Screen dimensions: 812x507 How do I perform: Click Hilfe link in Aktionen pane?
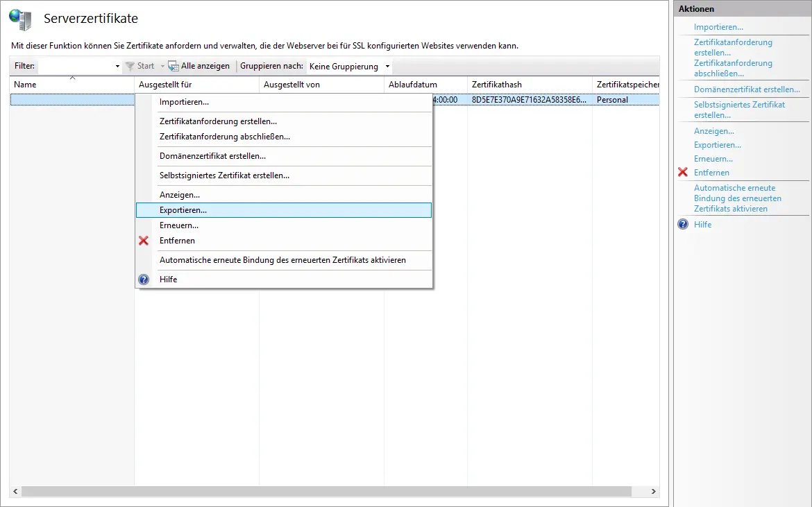pyautogui.click(x=703, y=225)
